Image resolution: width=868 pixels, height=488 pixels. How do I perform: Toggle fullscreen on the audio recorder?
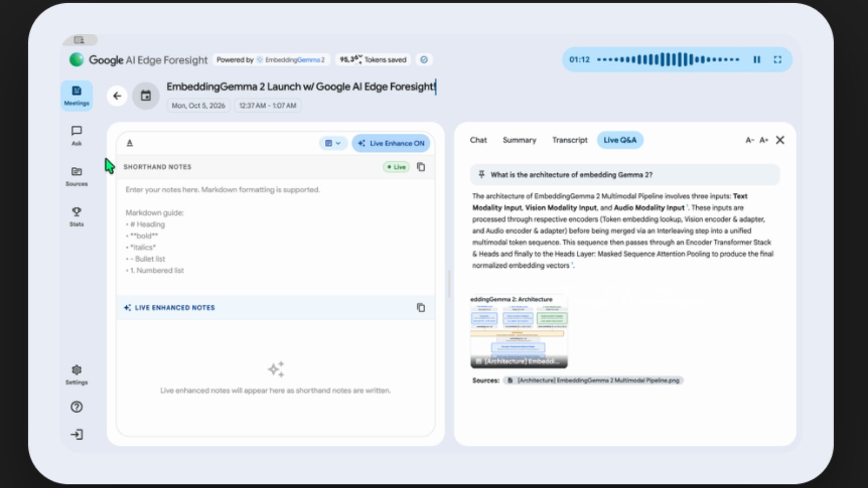[x=778, y=60]
